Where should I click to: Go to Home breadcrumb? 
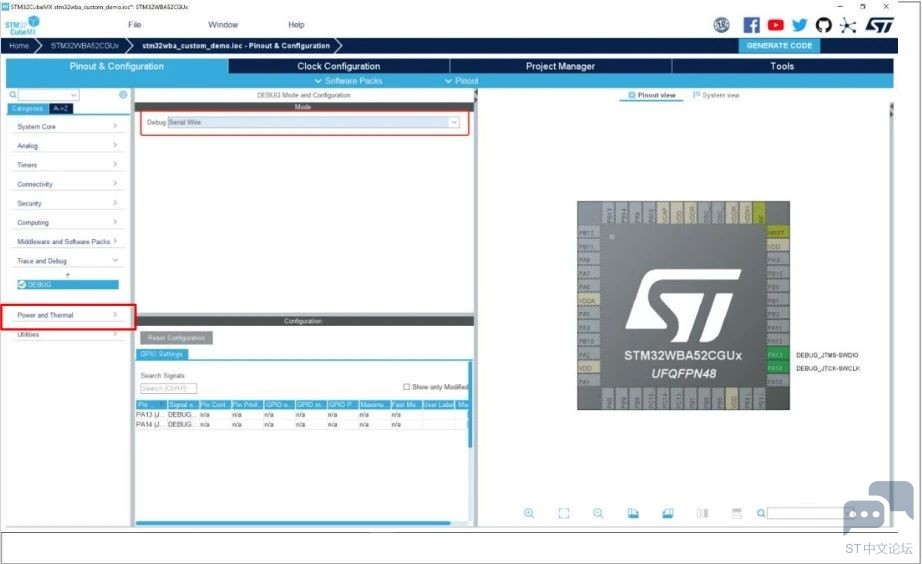click(x=19, y=45)
